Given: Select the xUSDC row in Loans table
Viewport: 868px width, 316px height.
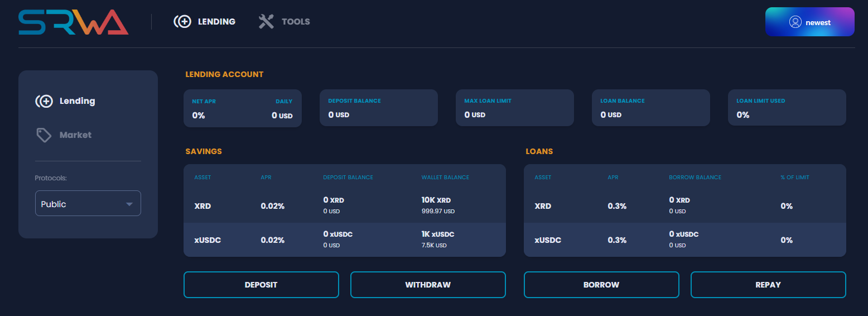Looking at the screenshot, I should [x=684, y=240].
